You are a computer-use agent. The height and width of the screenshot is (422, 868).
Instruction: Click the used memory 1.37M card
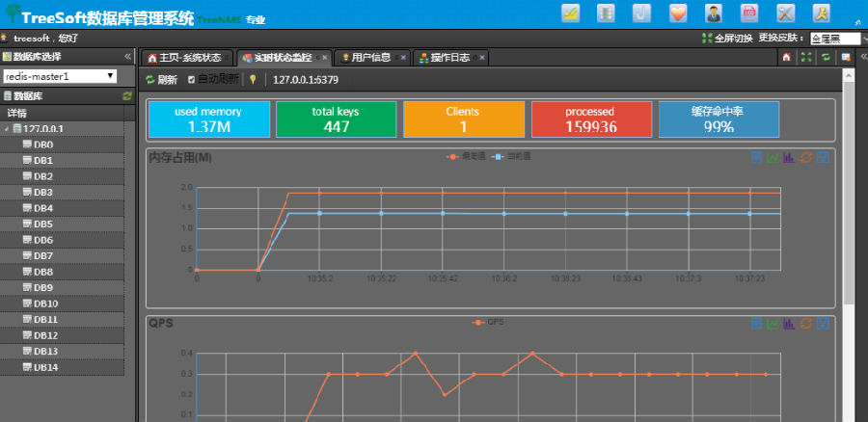click(x=209, y=119)
